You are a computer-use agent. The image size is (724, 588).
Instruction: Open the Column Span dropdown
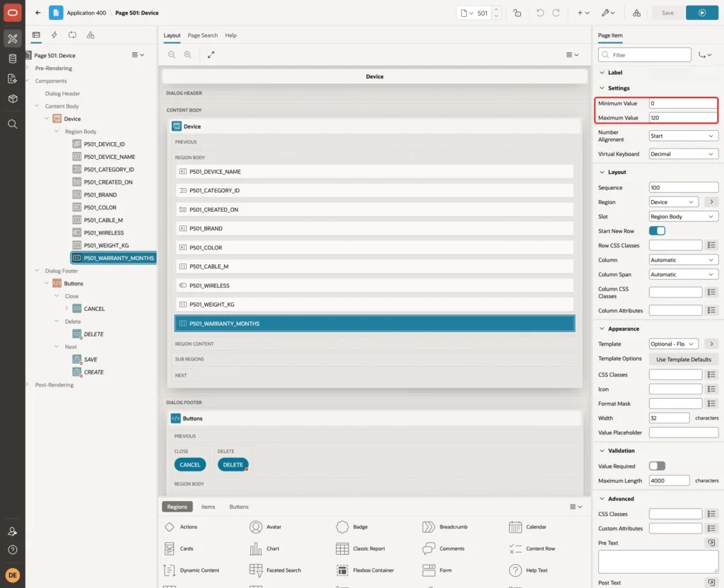tap(683, 275)
